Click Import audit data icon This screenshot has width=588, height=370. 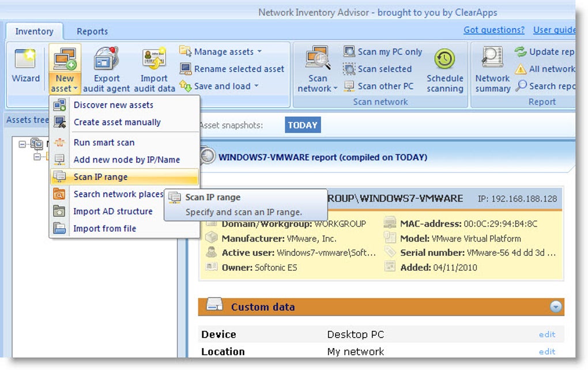pyautogui.click(x=154, y=58)
